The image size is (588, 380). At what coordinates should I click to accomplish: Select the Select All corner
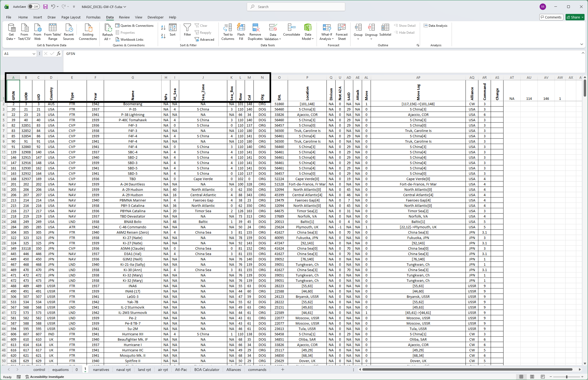click(3, 77)
